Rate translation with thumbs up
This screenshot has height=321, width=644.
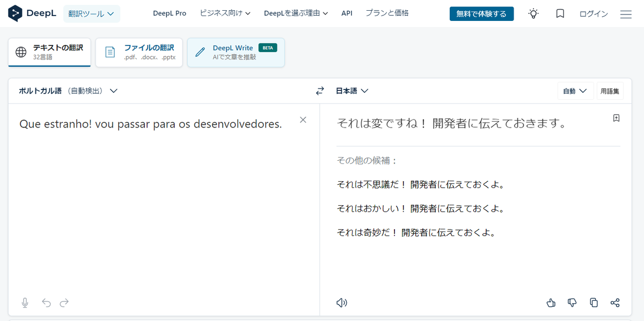tap(551, 303)
